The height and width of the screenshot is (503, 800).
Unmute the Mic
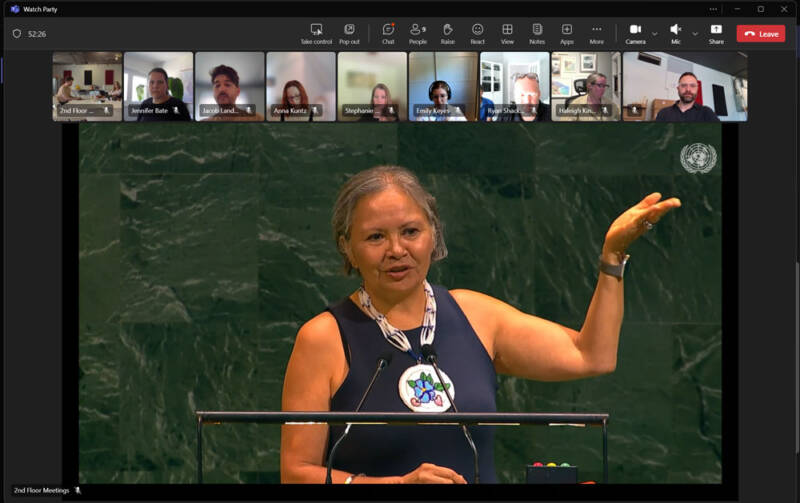click(x=676, y=34)
